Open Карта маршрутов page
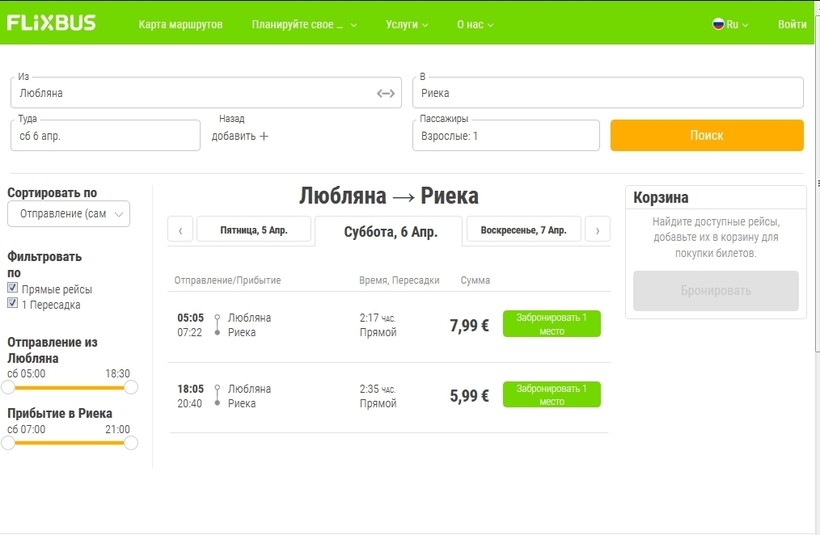This screenshot has width=820, height=535. pyautogui.click(x=180, y=24)
